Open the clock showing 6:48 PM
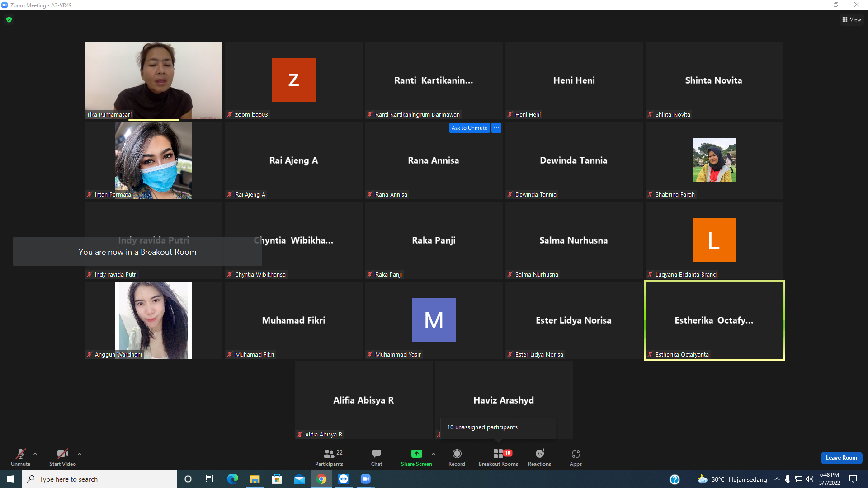 pyautogui.click(x=829, y=479)
